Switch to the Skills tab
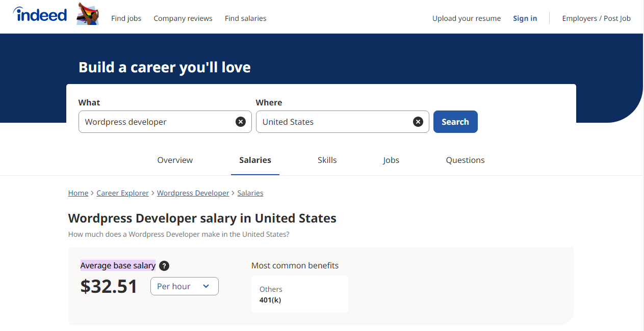The height and width of the screenshot is (331, 644). [x=327, y=160]
